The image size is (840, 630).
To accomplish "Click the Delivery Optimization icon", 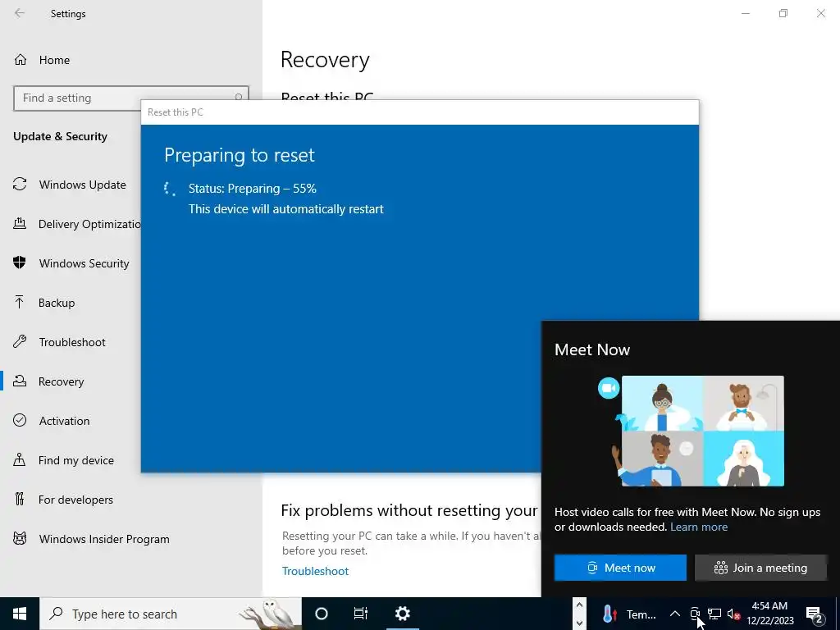I will (x=20, y=223).
